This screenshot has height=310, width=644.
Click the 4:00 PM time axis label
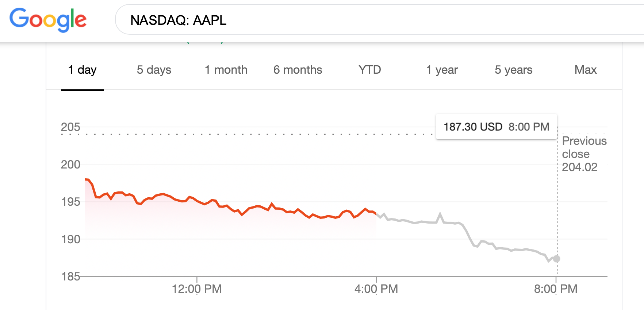(376, 289)
